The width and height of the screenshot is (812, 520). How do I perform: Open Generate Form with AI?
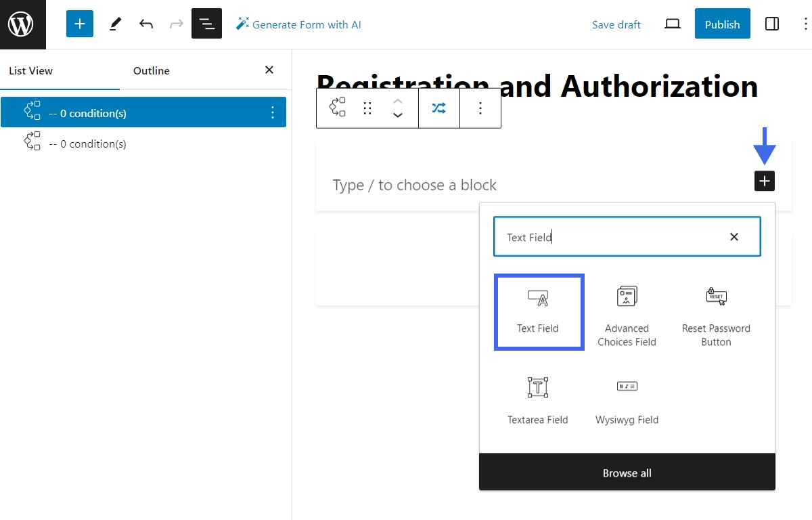[x=298, y=24]
